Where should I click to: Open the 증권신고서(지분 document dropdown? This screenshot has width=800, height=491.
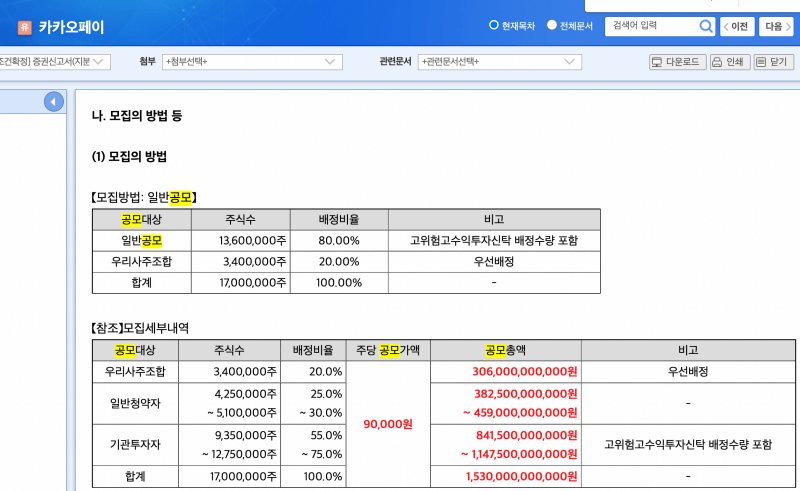tap(54, 62)
